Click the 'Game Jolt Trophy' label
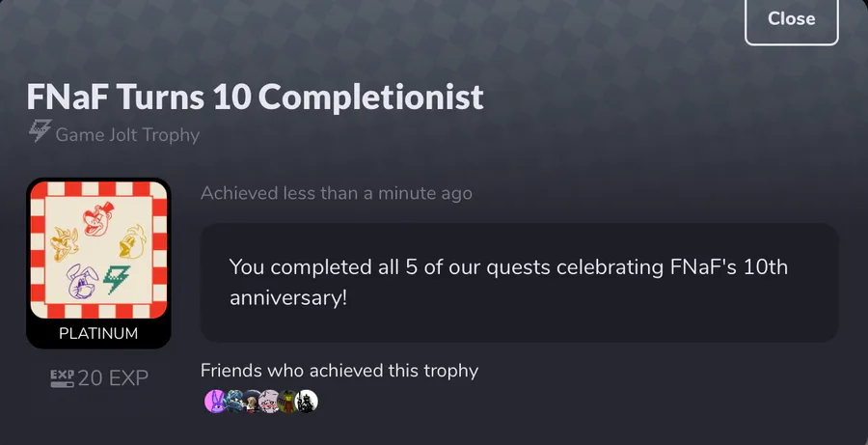The width and height of the screenshot is (868, 445). coord(127,135)
